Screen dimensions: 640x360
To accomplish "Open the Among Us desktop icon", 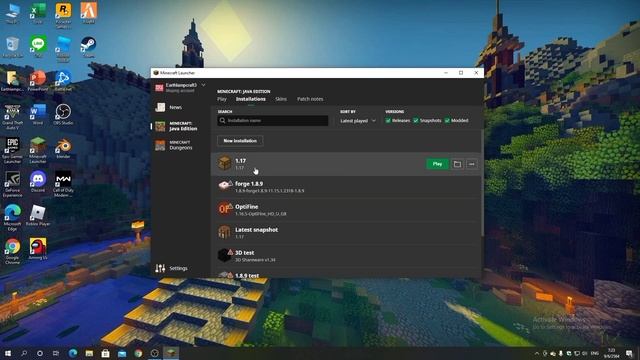I will pyautogui.click(x=38, y=249).
